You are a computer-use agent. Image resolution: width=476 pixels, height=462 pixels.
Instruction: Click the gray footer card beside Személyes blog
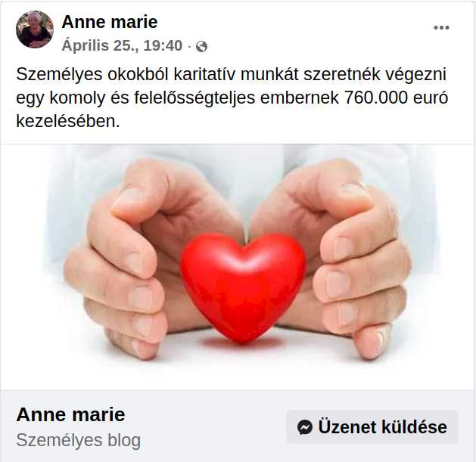(x=213, y=426)
